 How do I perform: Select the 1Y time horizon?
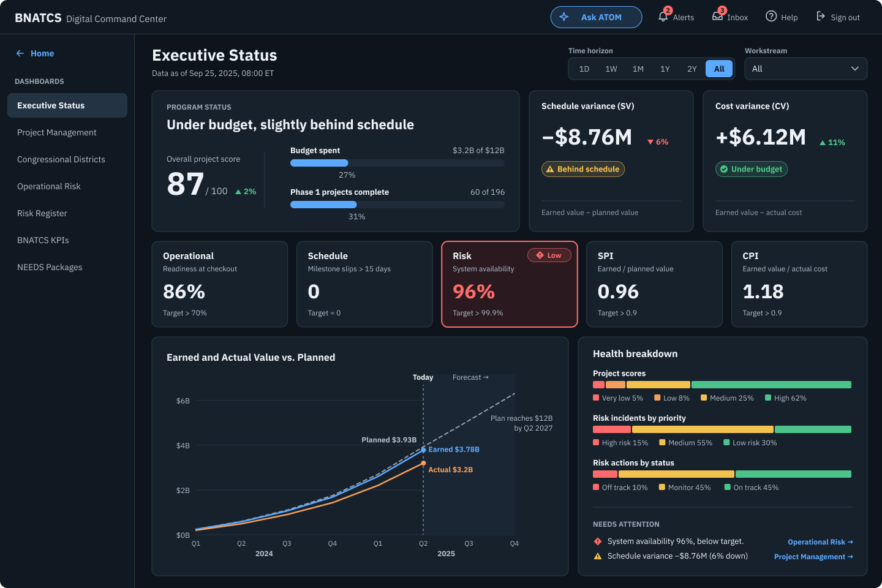coord(665,69)
